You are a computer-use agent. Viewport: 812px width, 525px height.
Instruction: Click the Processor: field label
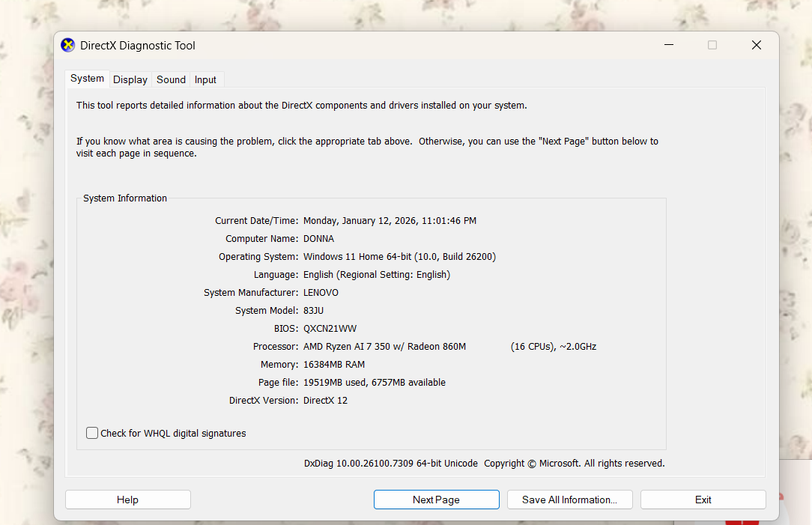coord(276,346)
